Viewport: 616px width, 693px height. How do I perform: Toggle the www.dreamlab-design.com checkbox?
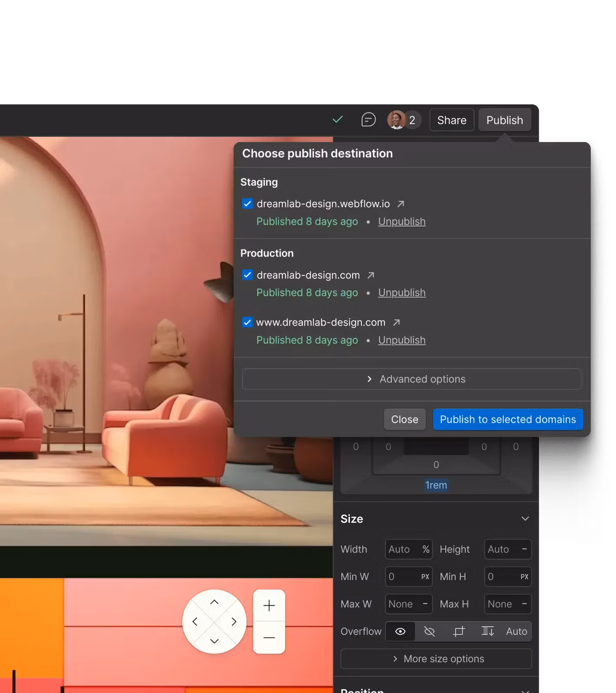tap(247, 323)
